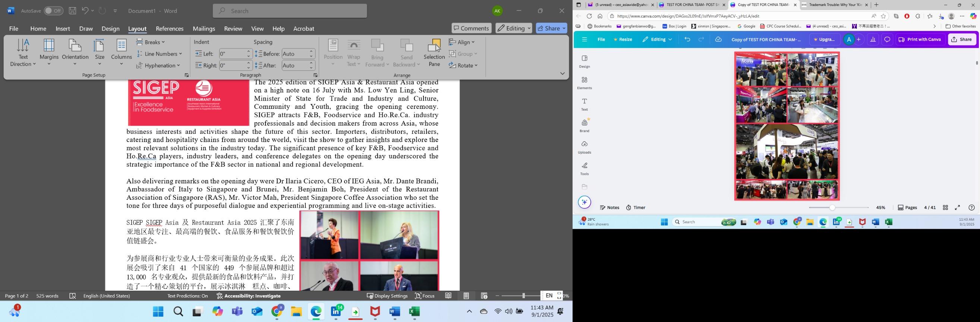Open Canva's Editing mode dropdown
Screen dimensions: 980x322
point(657,40)
